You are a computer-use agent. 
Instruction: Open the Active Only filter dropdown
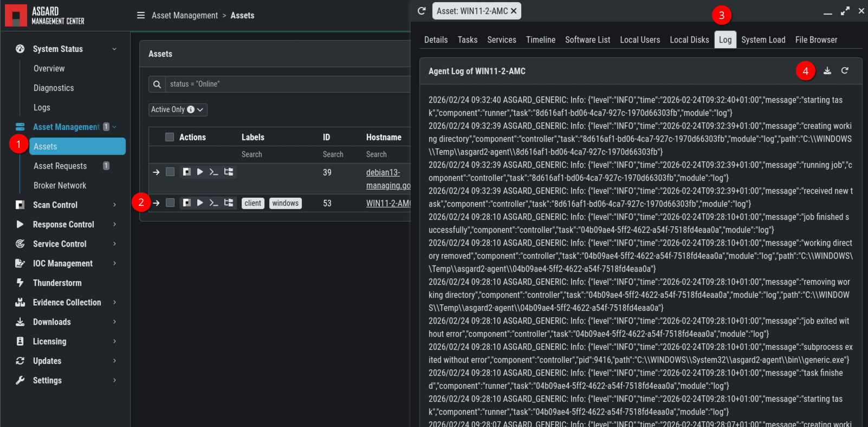178,109
